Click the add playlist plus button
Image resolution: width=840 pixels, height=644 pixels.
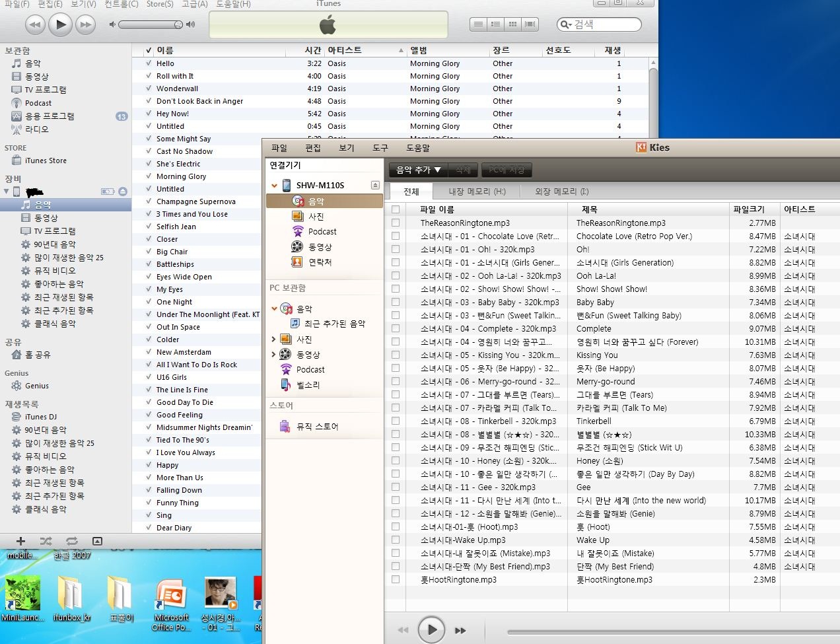point(20,541)
